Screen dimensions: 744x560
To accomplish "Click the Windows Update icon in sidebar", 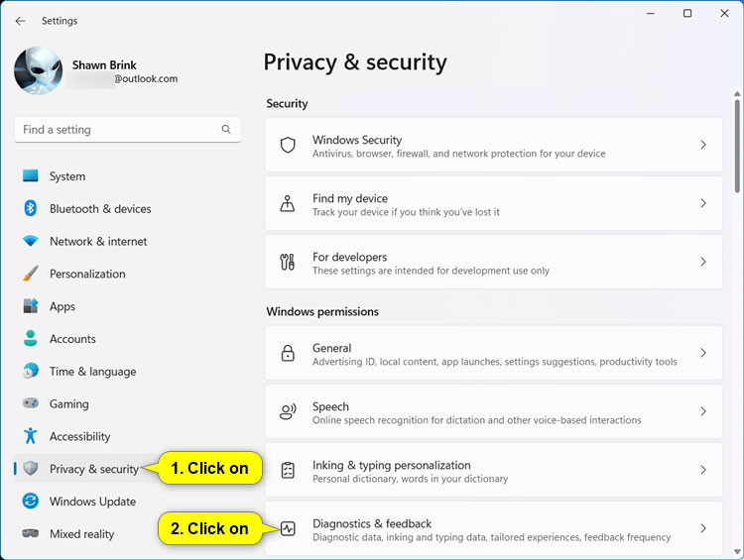I will (x=31, y=502).
